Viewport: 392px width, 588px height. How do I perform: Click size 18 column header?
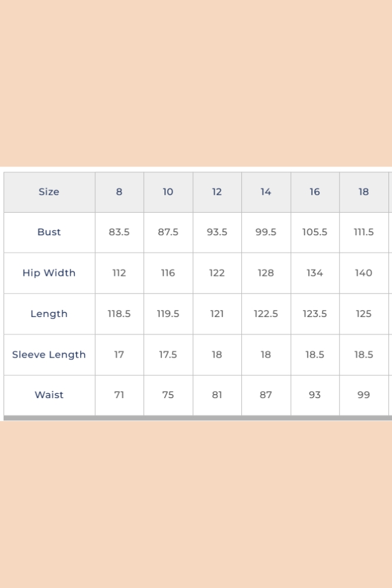(364, 192)
